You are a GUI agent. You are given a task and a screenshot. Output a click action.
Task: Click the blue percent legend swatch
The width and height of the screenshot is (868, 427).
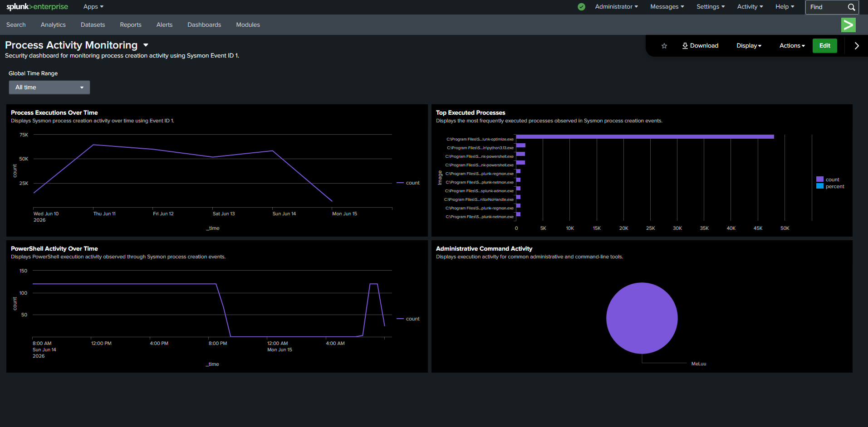tap(819, 186)
